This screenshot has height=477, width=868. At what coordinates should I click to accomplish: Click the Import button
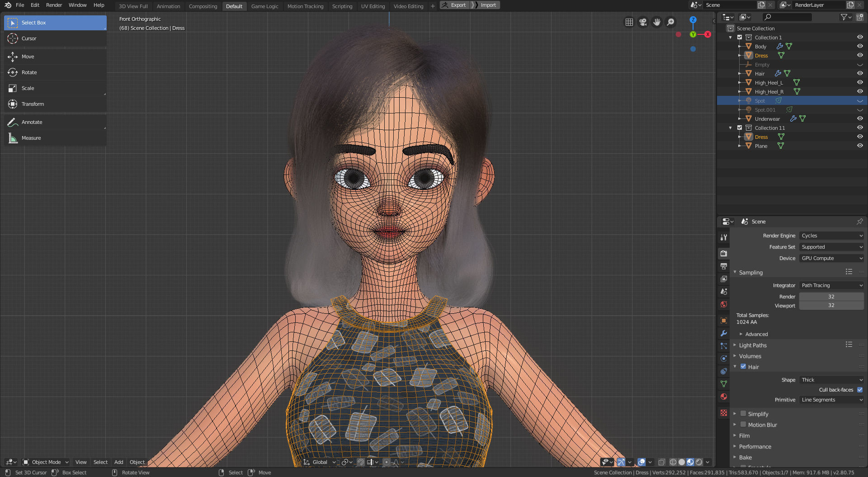[485, 5]
